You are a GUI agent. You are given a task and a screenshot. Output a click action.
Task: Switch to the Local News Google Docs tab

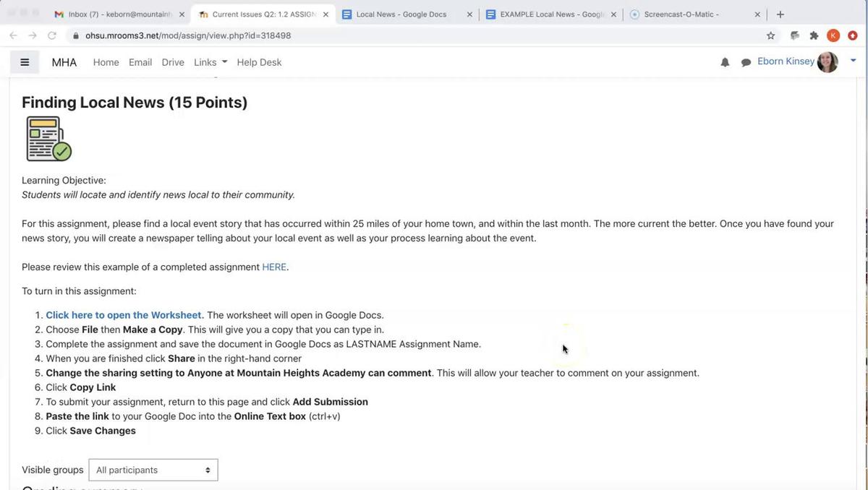(x=401, y=14)
